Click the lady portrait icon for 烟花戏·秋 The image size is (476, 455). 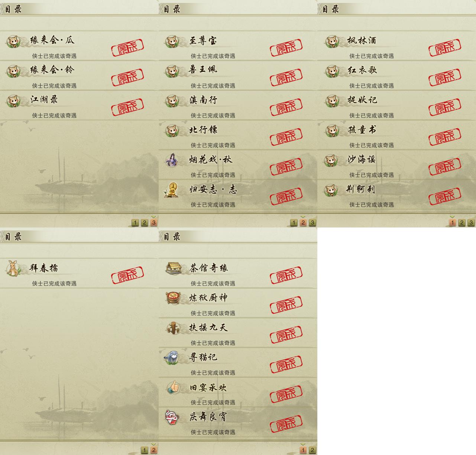172,160
